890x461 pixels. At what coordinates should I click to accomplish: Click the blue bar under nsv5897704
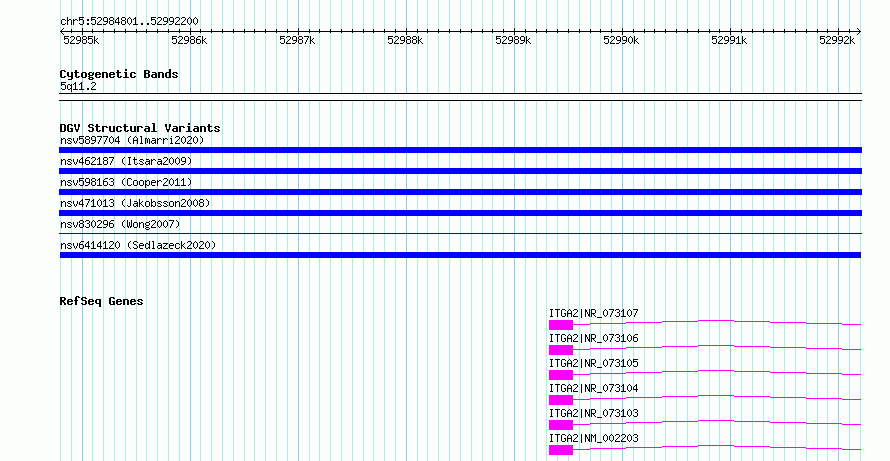click(460, 150)
